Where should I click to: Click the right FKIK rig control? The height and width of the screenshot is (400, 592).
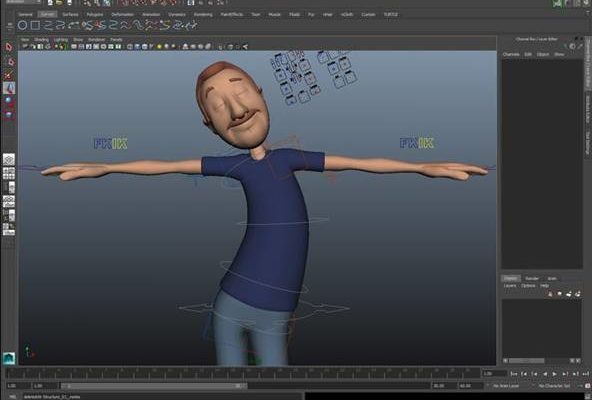pos(417,143)
